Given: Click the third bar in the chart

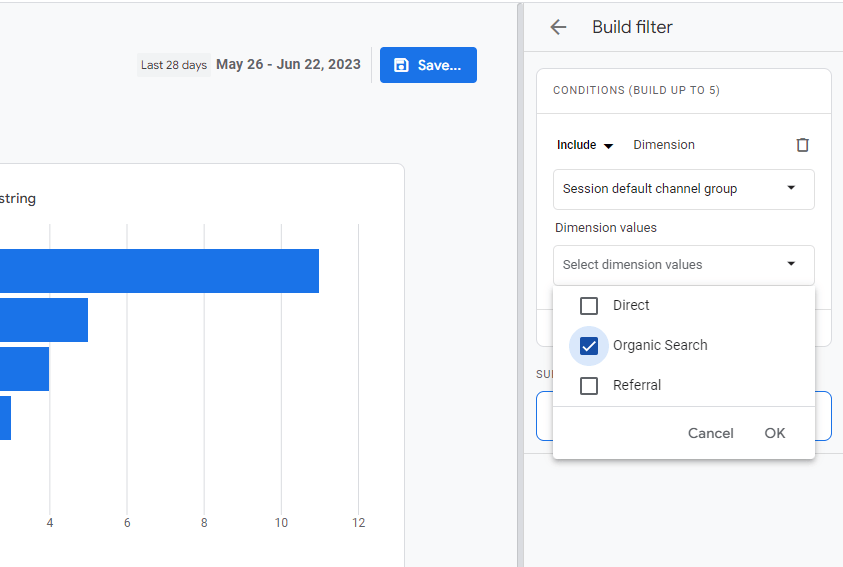Looking at the screenshot, I should tap(24, 369).
